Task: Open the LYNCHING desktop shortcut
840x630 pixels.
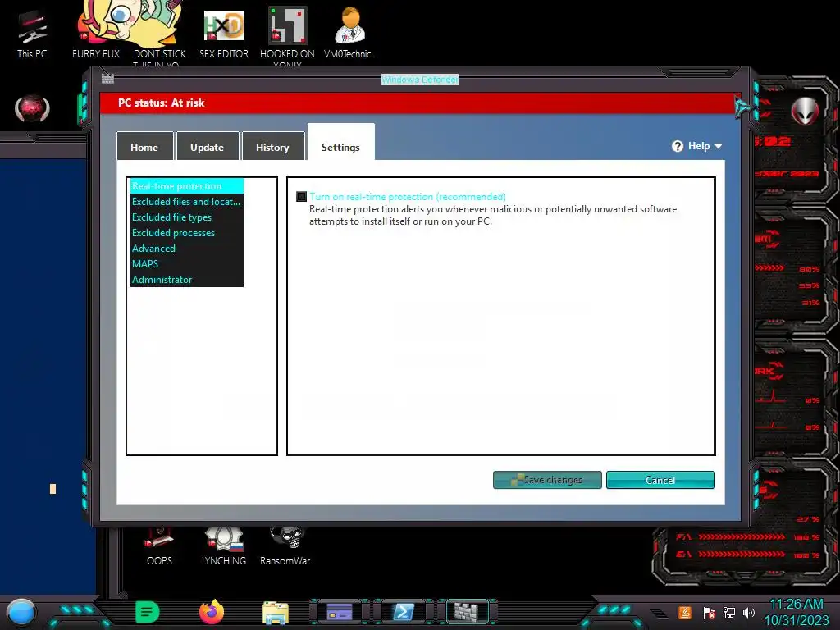Action: click(224, 547)
